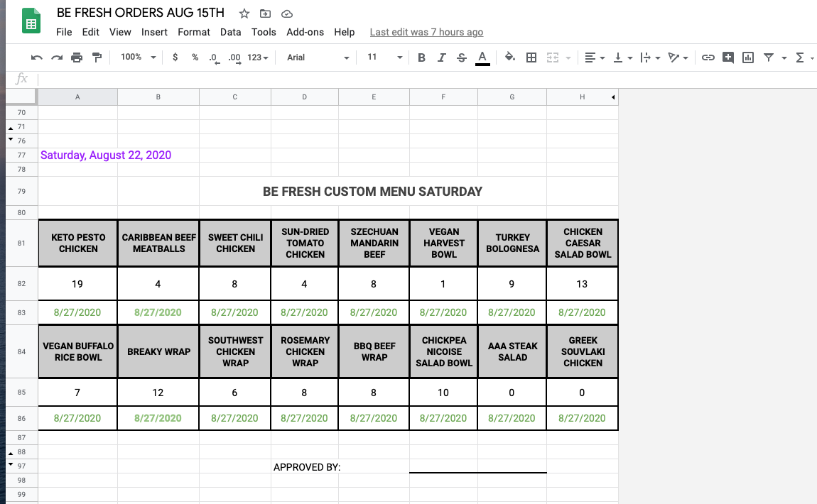This screenshot has height=504, width=817.
Task: Star this spreadsheet document
Action: point(244,13)
